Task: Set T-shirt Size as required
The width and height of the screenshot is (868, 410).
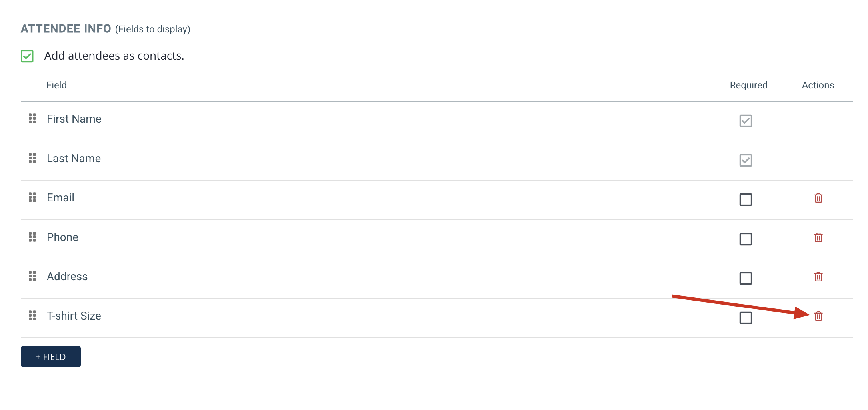Action: [746, 318]
